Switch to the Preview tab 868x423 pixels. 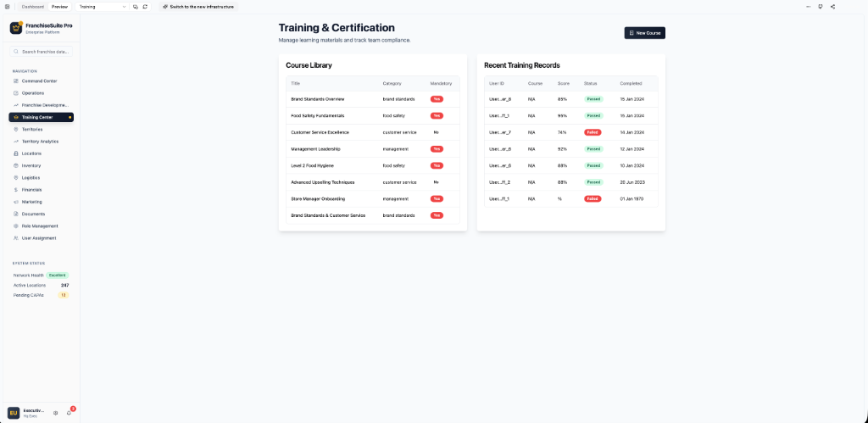point(60,7)
